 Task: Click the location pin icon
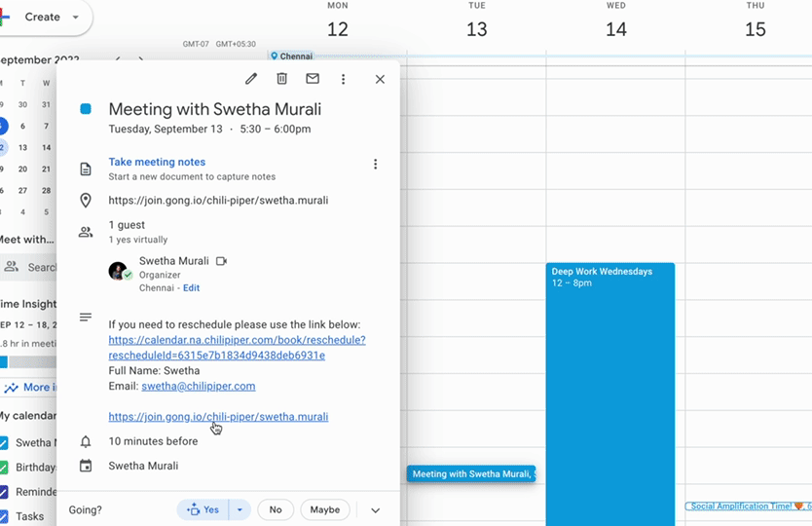pos(86,200)
